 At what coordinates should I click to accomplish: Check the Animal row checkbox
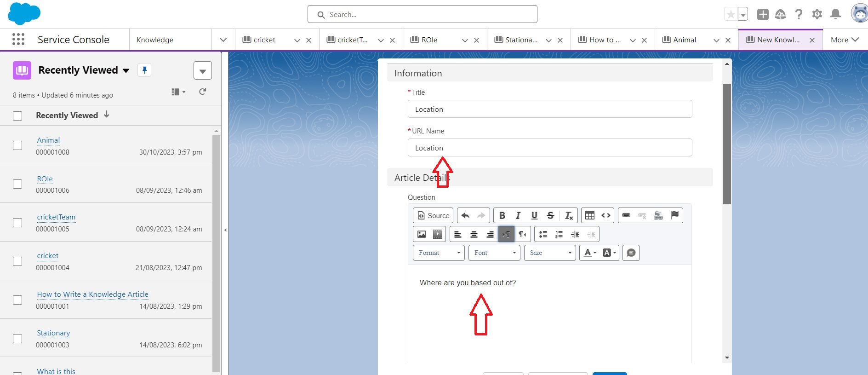pyautogui.click(x=17, y=145)
